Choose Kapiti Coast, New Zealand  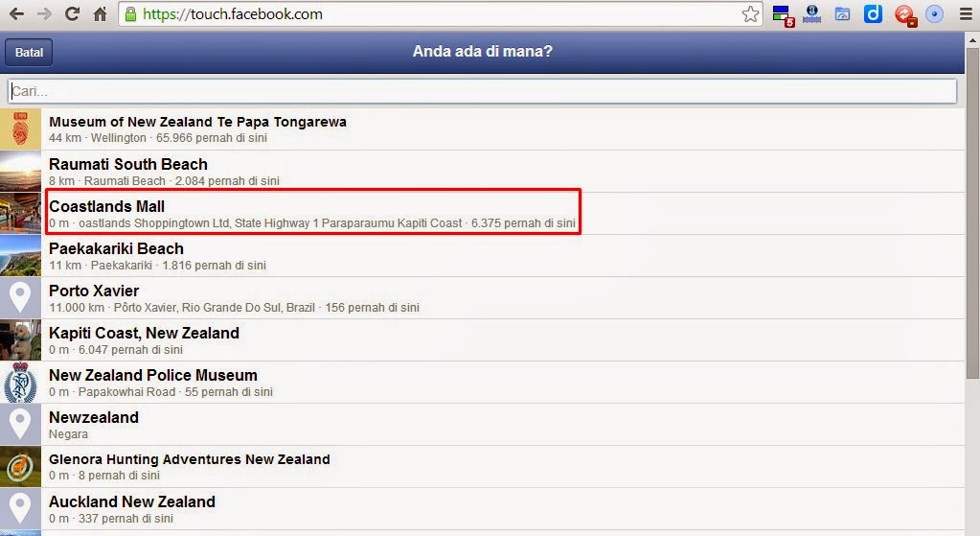482,340
